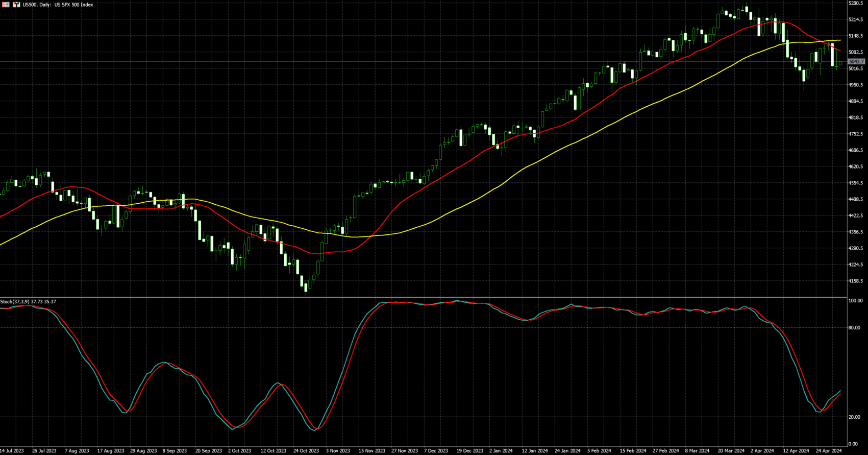
Task: Click the 'US500, Daily: US SPX 500 Index' title
Action: pos(58,5)
